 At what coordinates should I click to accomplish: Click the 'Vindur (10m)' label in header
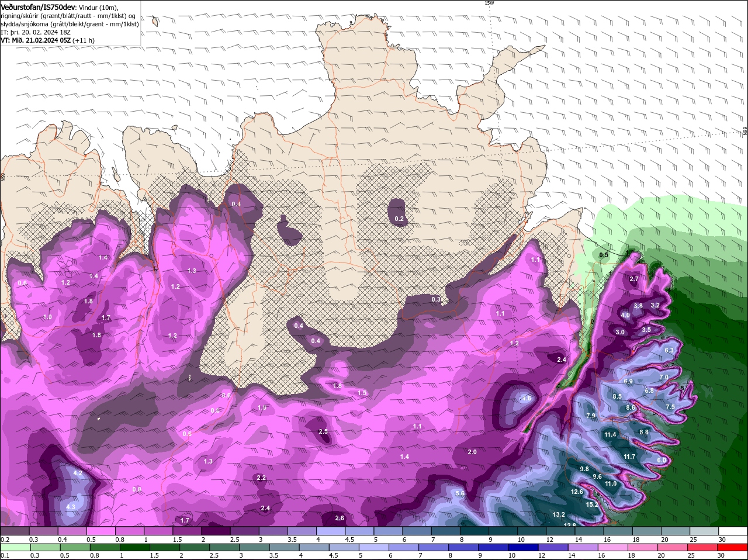pos(98,7)
